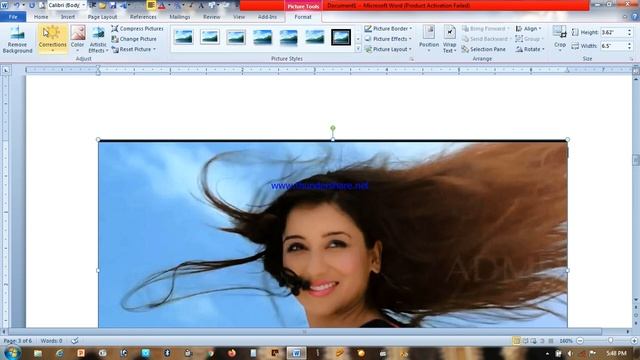The width and height of the screenshot is (640, 360).
Task: Open Firefox from taskbar
Action: 231,353
